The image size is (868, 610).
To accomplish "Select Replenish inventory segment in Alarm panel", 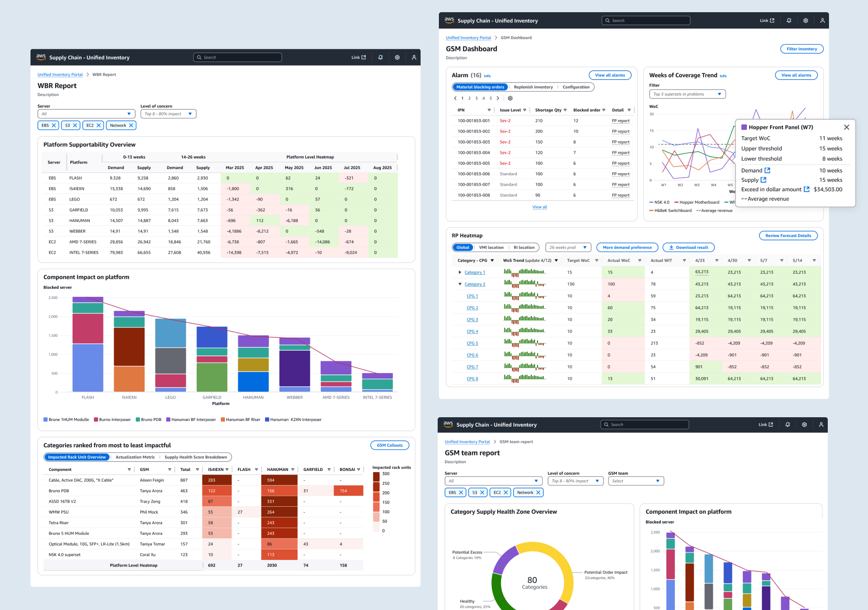I will coord(533,87).
